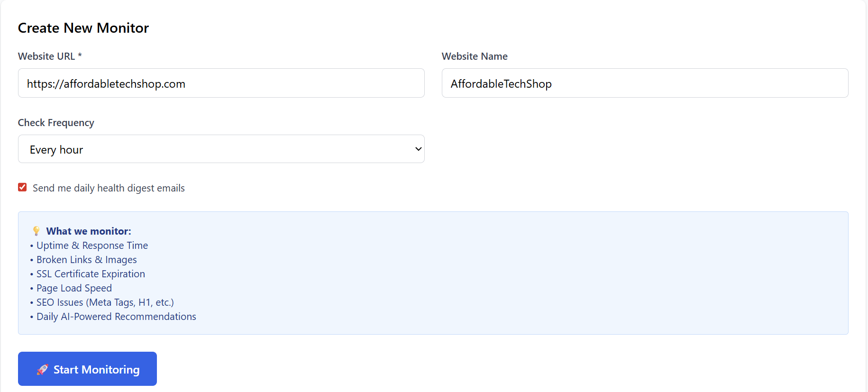Click the Broken Links & Images item

pyautogui.click(x=86, y=260)
